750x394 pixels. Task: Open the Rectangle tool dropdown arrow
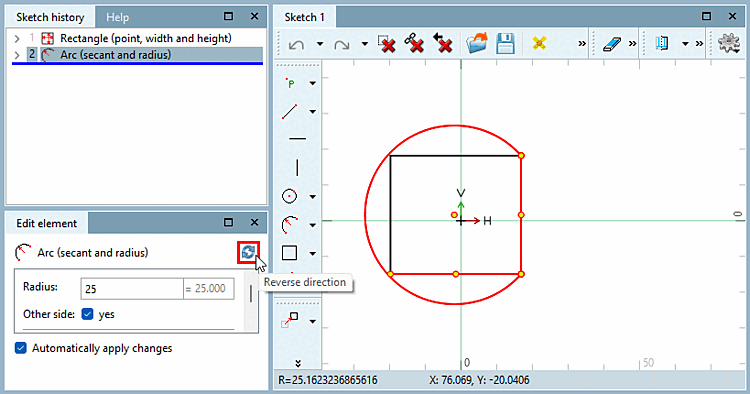(x=312, y=253)
